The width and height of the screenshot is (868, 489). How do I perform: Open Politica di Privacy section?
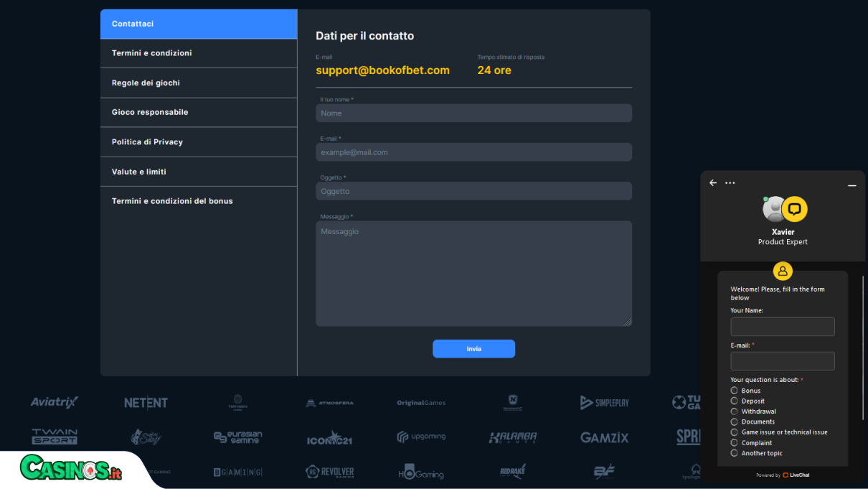[x=199, y=142]
